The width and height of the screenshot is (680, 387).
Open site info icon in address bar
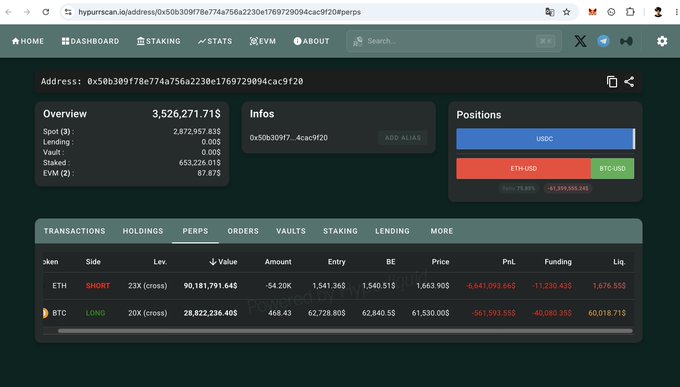click(68, 12)
